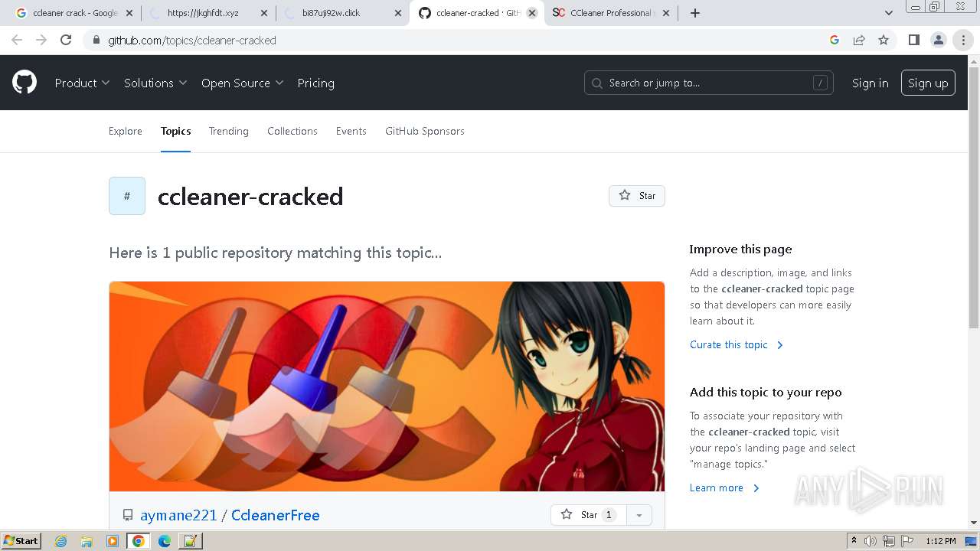
Task: Open the volume speaker tray icon
Action: click(x=871, y=541)
